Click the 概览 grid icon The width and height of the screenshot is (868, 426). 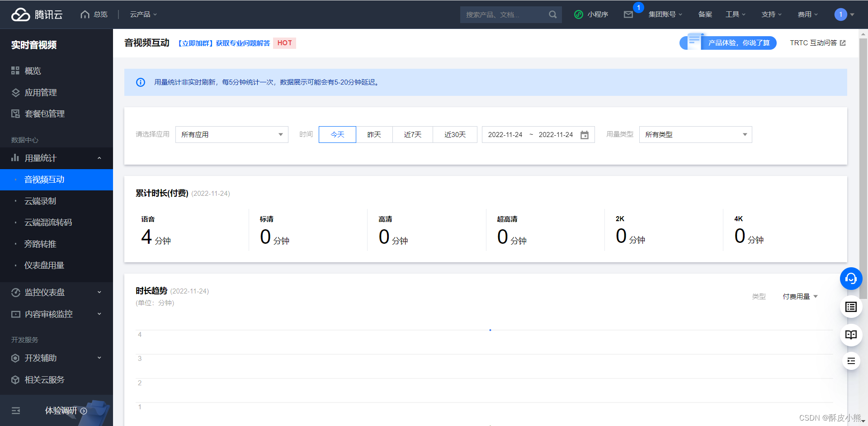click(x=15, y=71)
